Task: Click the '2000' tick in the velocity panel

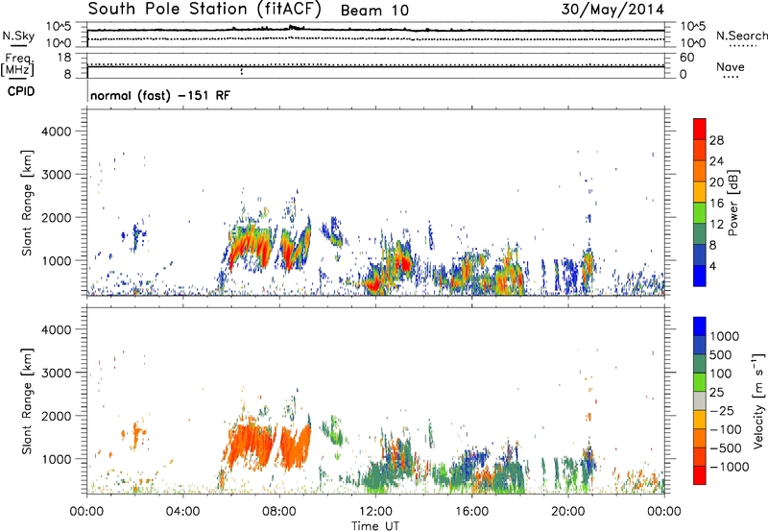Action: (x=57, y=416)
